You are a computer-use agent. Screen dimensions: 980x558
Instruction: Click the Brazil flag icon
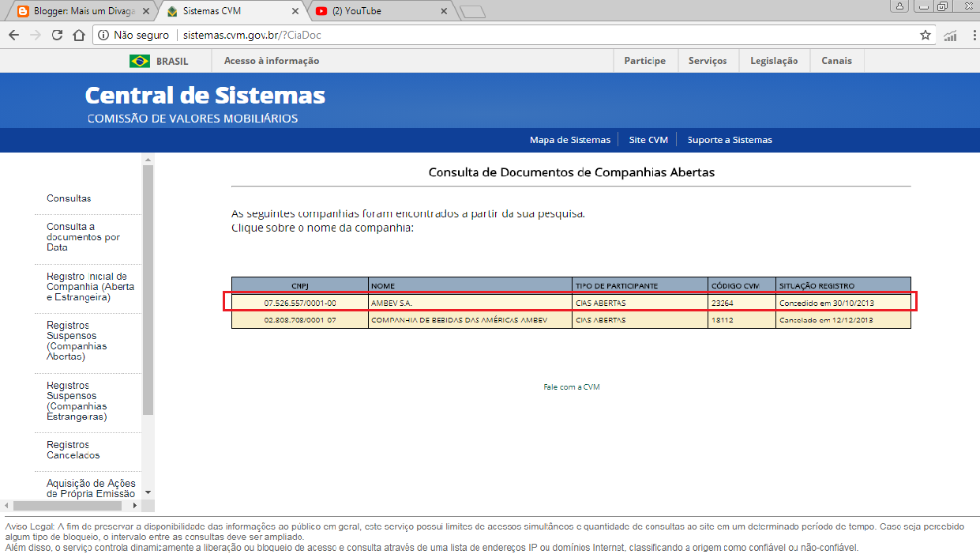click(140, 61)
